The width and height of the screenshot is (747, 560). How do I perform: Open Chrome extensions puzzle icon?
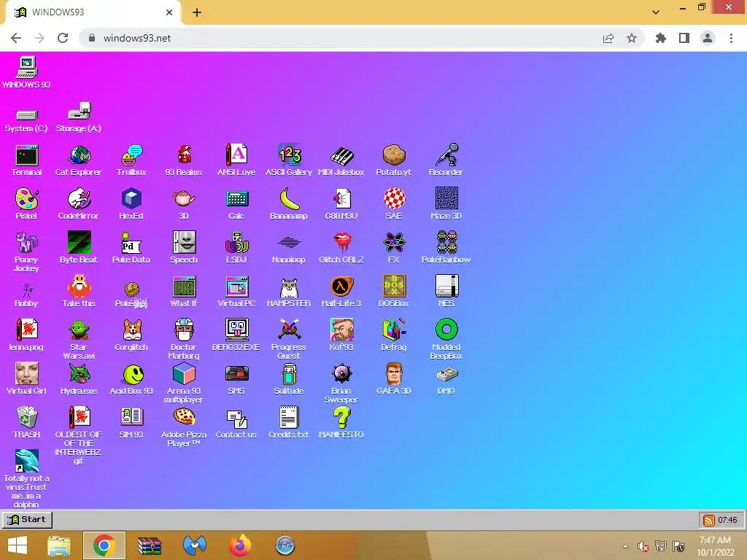(661, 38)
